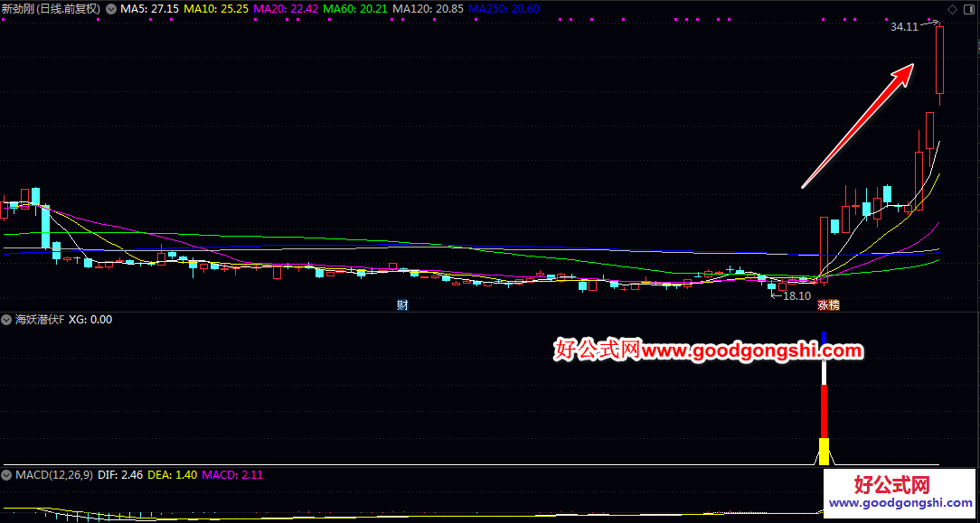Screen dimensions: 980x523
Task: Open the MACD(12,26,9) indicator dropdown arrow
Action: pos(6,475)
